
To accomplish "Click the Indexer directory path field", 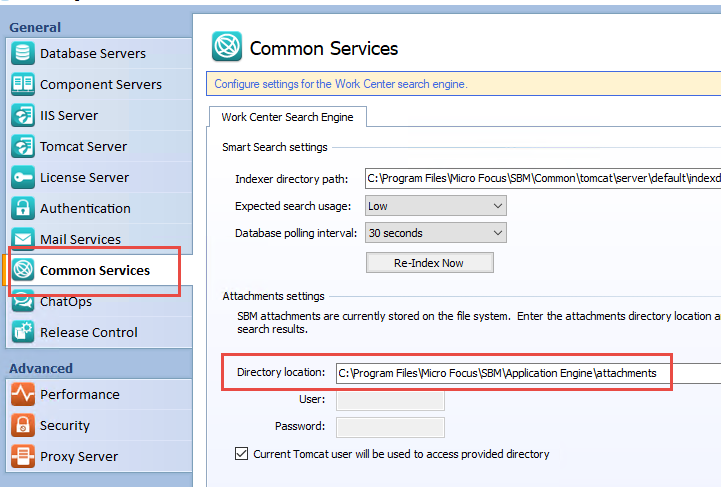I will 543,178.
